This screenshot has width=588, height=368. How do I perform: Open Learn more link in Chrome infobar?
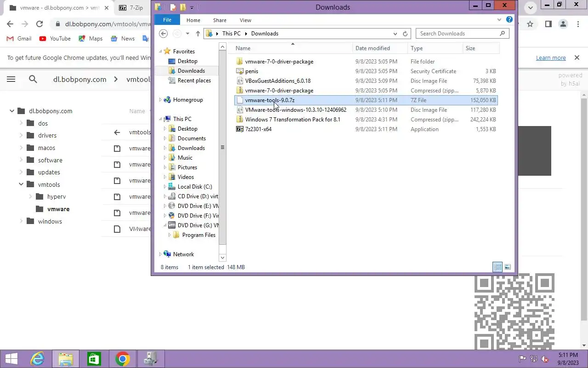tap(551, 57)
